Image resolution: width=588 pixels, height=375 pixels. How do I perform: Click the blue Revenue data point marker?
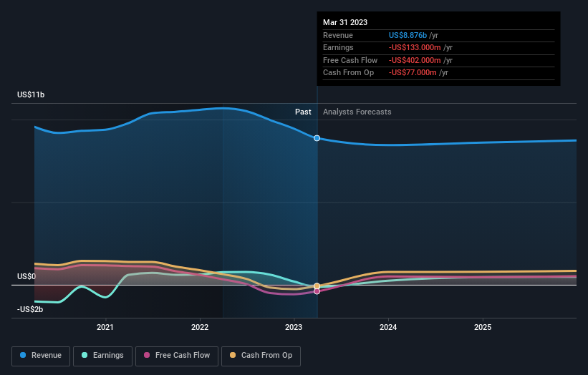pos(317,138)
